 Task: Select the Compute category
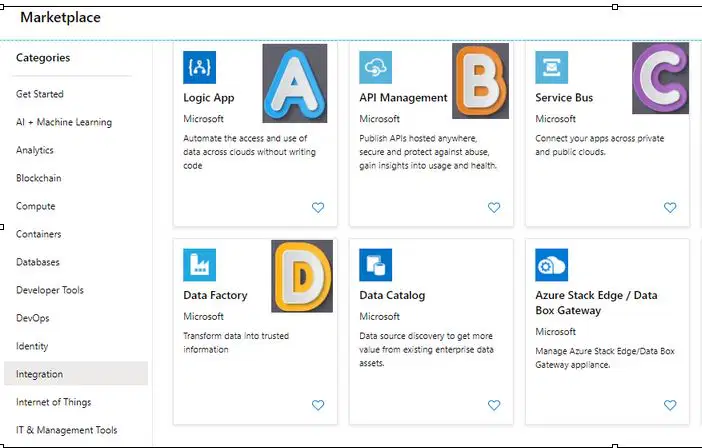point(36,206)
